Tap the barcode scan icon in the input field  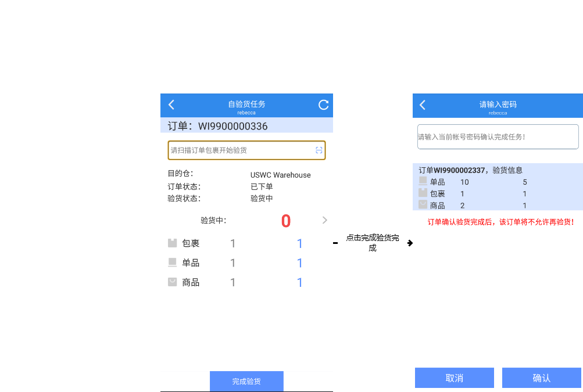pyautogui.click(x=319, y=150)
